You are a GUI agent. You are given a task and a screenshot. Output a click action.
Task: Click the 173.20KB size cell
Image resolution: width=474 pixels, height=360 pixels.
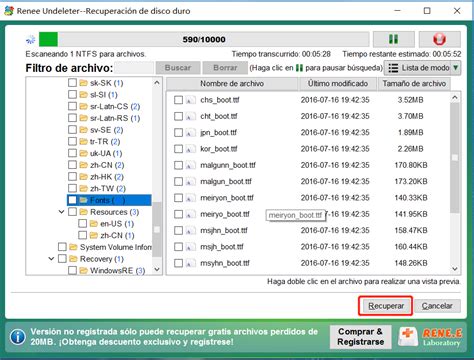tap(411, 181)
